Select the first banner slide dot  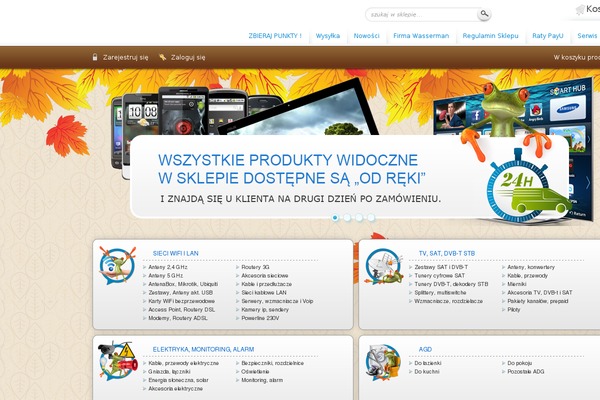point(335,217)
